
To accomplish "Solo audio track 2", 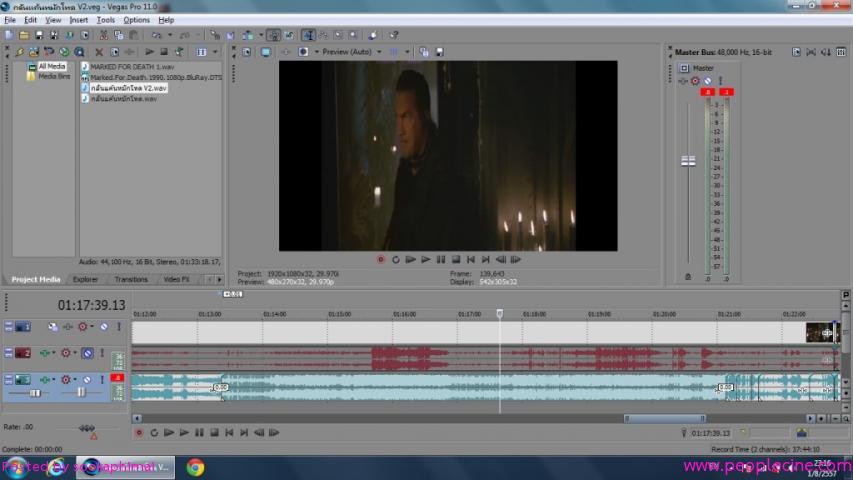I will (102, 353).
